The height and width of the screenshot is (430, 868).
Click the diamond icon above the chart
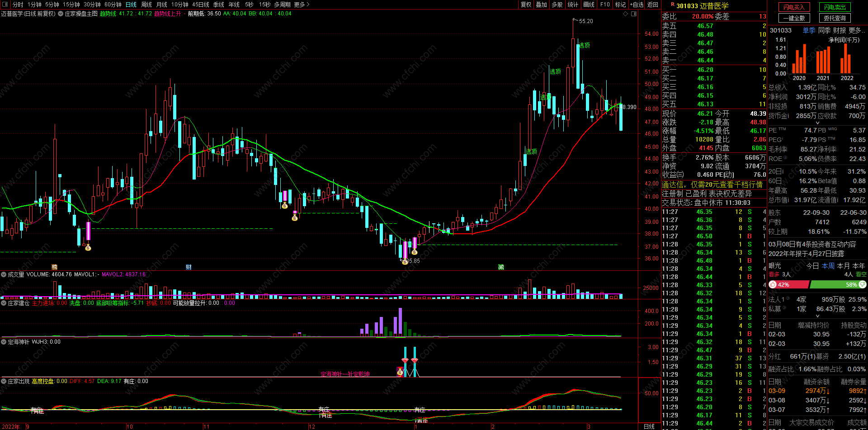tap(626, 14)
